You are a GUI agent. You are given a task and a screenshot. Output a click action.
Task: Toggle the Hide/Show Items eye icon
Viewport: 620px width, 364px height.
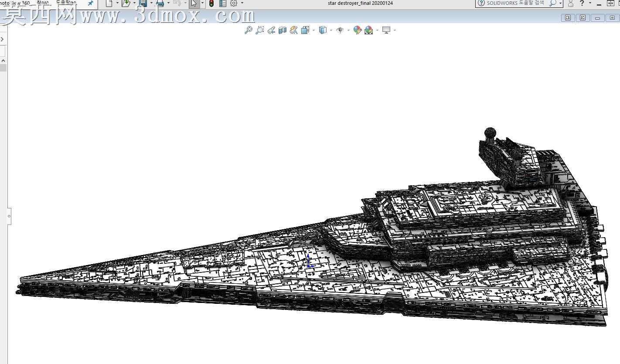point(340,30)
